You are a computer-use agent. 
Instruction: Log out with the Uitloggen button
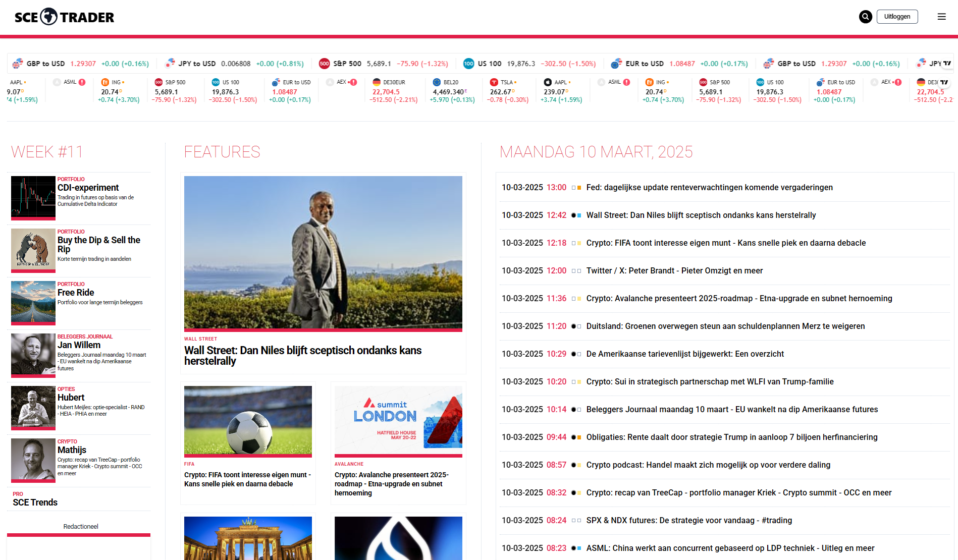pos(897,17)
